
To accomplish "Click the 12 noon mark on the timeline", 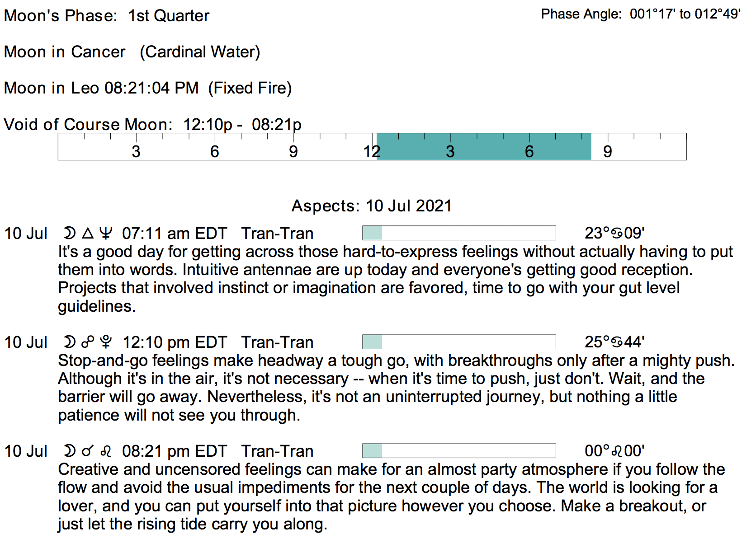I will point(372,151).
